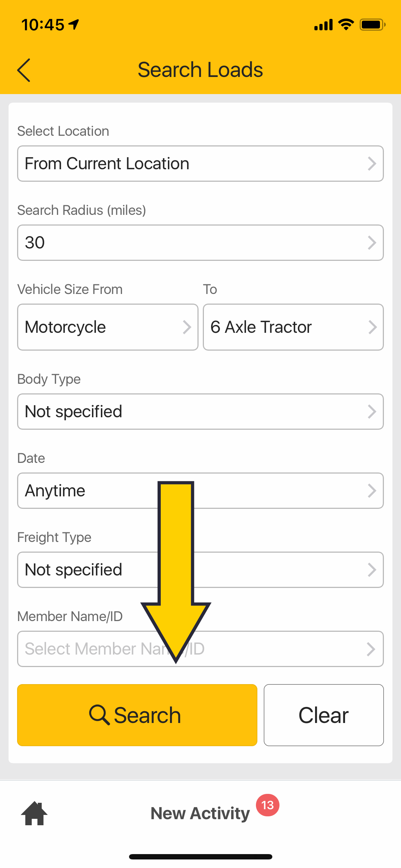Tap the Wi-Fi status icon
The width and height of the screenshot is (401, 868).
[x=346, y=25]
